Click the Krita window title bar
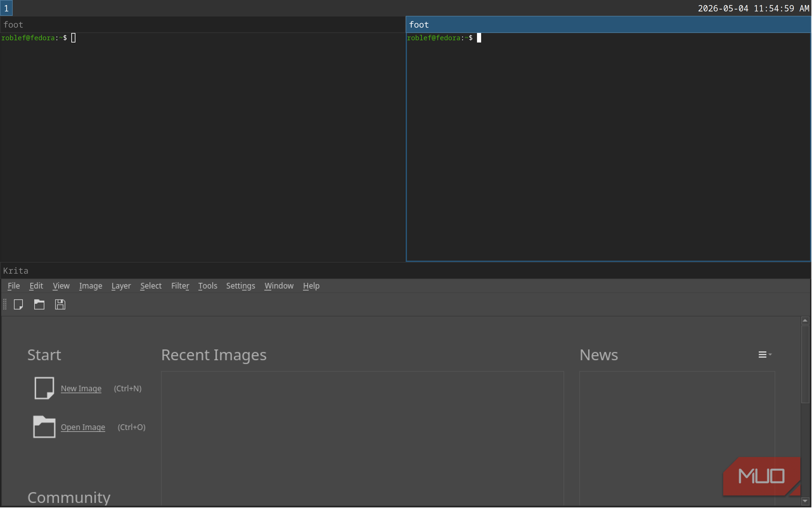 click(406, 271)
